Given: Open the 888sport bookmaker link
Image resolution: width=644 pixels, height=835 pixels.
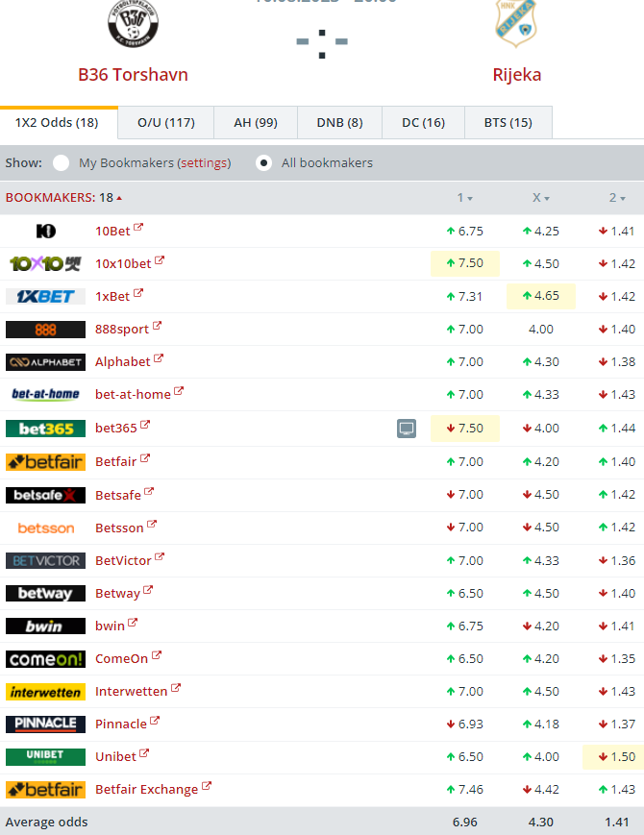Looking at the screenshot, I should point(122,330).
